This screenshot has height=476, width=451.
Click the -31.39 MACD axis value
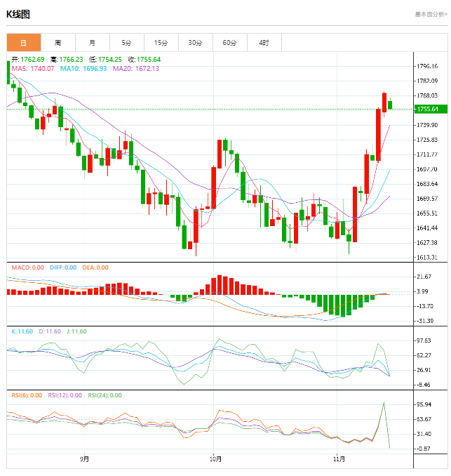click(x=425, y=321)
